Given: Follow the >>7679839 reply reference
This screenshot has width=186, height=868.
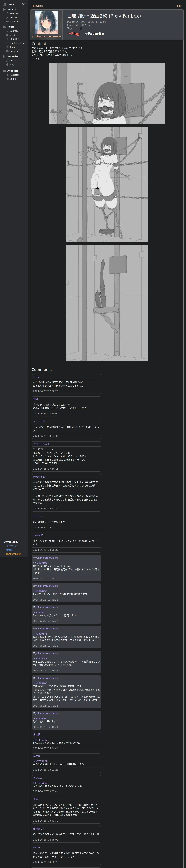Looking at the screenshot, I should 40,762.
